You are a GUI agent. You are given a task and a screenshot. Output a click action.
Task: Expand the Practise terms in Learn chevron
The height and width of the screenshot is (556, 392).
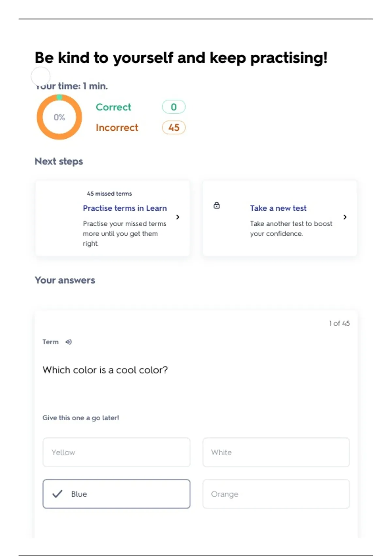pyautogui.click(x=178, y=217)
